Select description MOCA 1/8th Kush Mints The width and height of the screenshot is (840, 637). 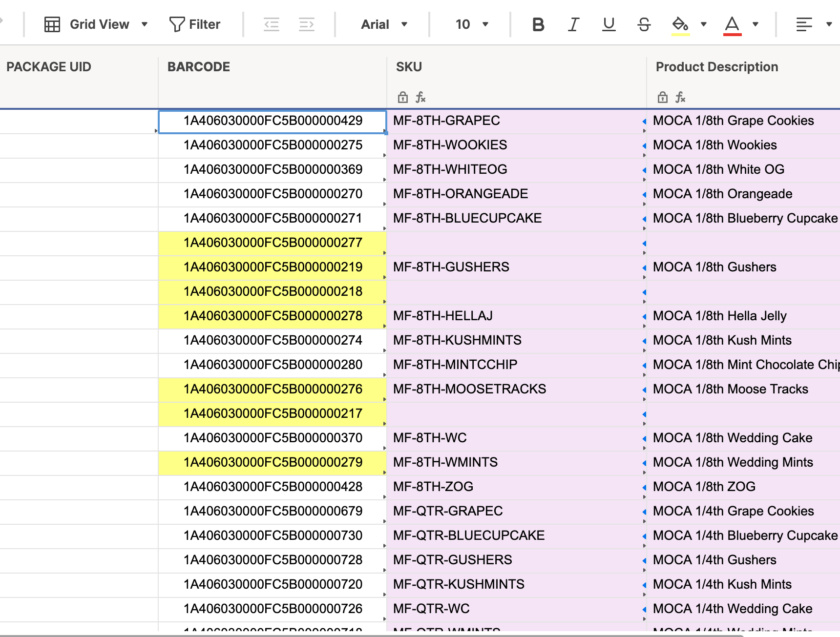coord(743,341)
